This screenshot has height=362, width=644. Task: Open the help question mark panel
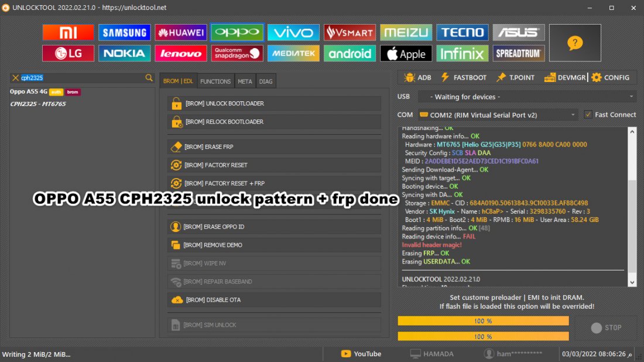575,43
